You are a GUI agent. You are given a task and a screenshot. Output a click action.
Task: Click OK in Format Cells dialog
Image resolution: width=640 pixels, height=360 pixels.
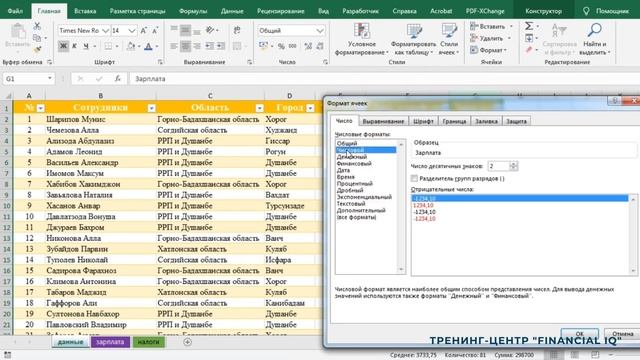580,333
